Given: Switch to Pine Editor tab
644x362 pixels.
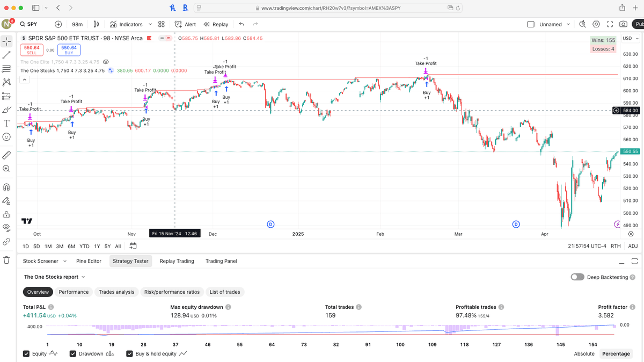Looking at the screenshot, I should coord(89,261).
